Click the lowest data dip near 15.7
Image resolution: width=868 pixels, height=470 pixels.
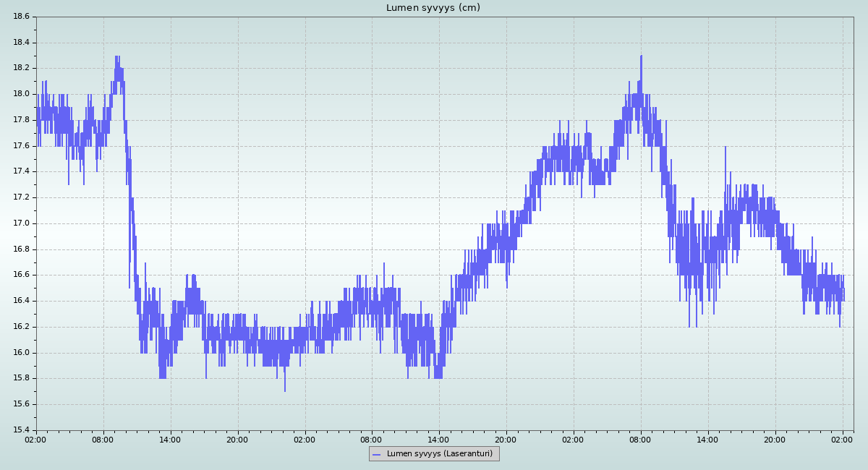point(285,390)
